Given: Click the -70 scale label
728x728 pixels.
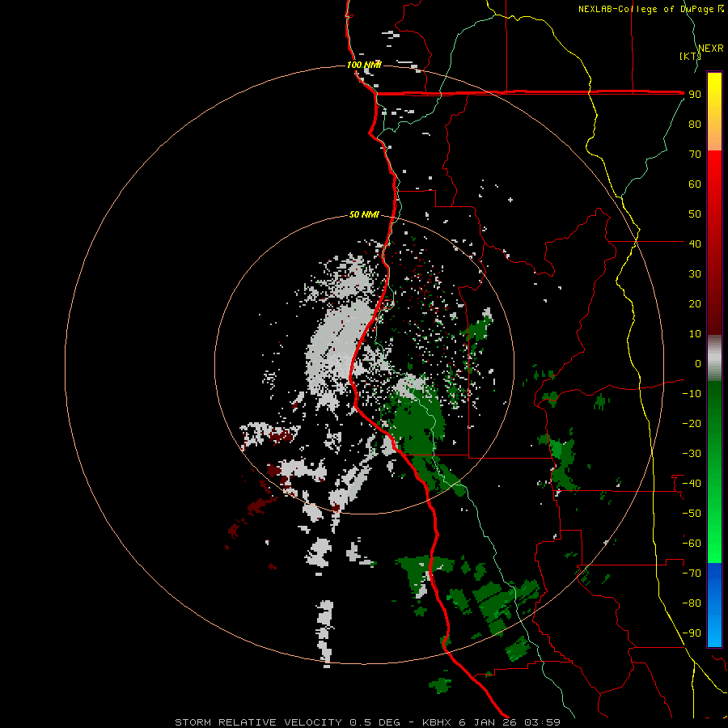Looking at the screenshot, I should tap(692, 573).
